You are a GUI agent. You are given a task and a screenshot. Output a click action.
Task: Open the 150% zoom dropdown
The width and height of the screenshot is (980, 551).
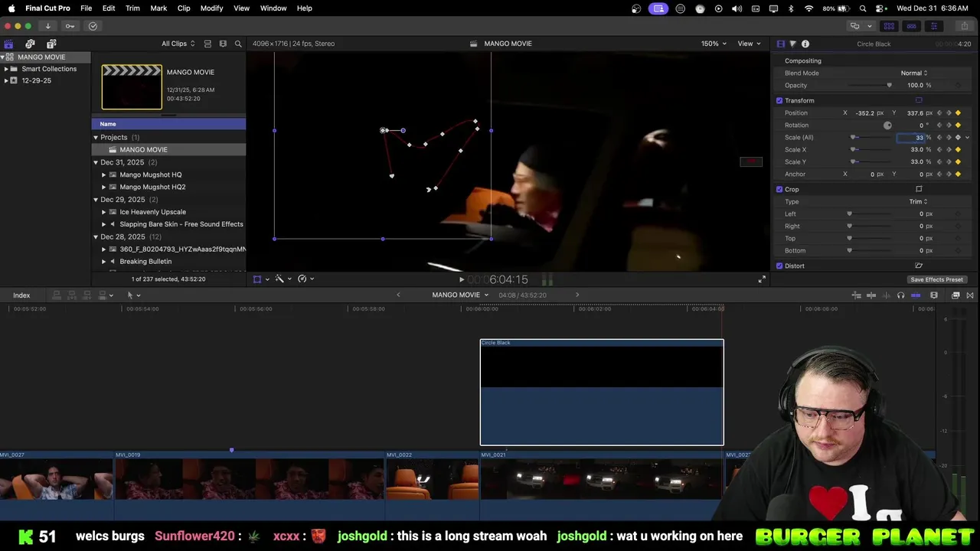tap(714, 44)
